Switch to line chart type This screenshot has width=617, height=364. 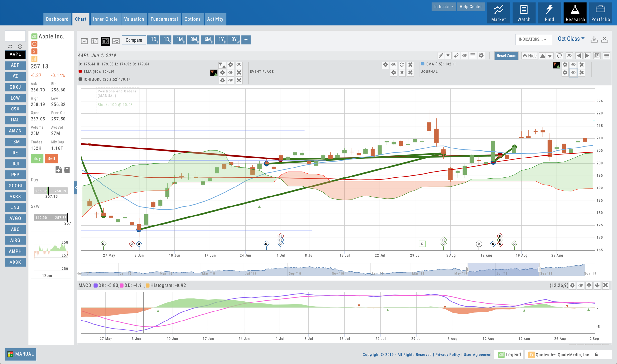84,41
